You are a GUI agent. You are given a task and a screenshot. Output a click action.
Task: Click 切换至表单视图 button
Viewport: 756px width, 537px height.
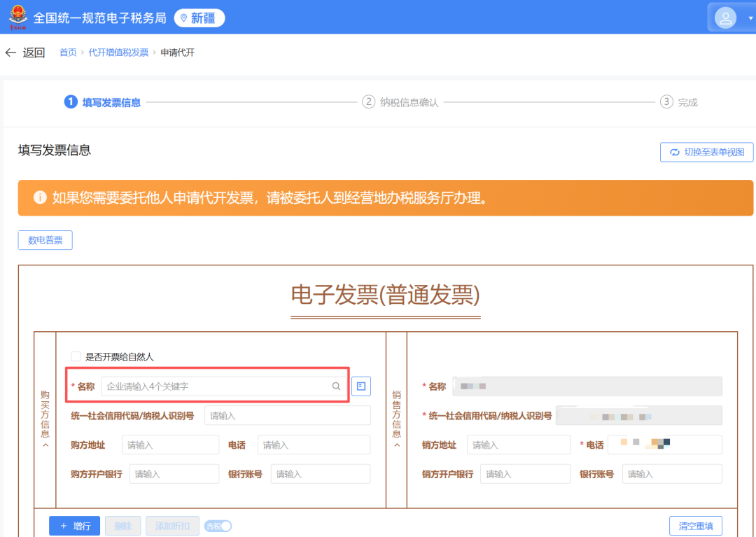[706, 153]
